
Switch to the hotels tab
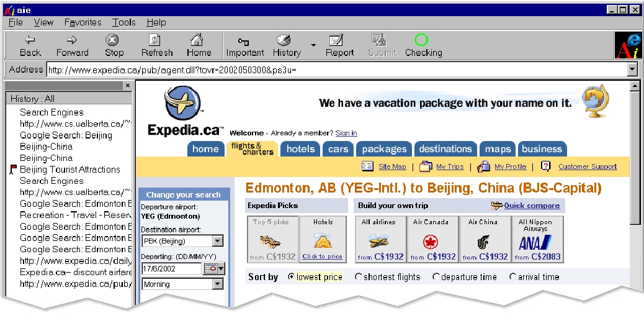(x=300, y=149)
